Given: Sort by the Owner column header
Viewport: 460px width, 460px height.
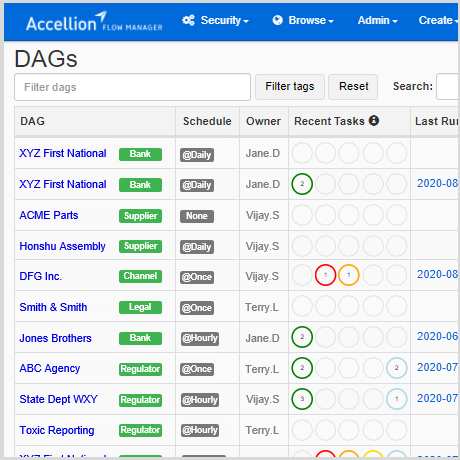Looking at the screenshot, I should (x=263, y=121).
